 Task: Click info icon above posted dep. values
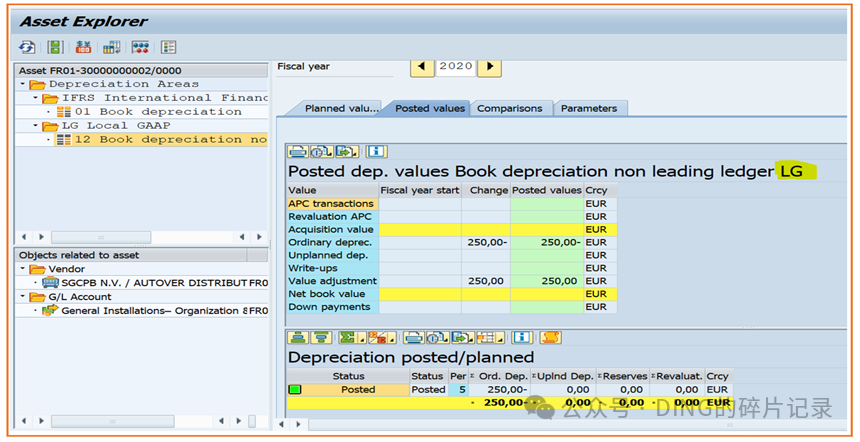(x=376, y=151)
